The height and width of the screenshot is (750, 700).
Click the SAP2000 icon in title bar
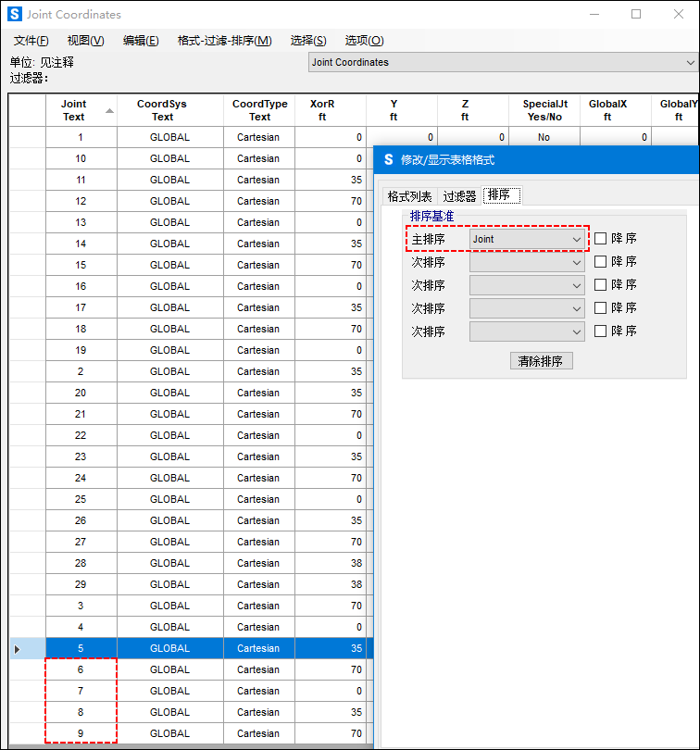coord(14,15)
